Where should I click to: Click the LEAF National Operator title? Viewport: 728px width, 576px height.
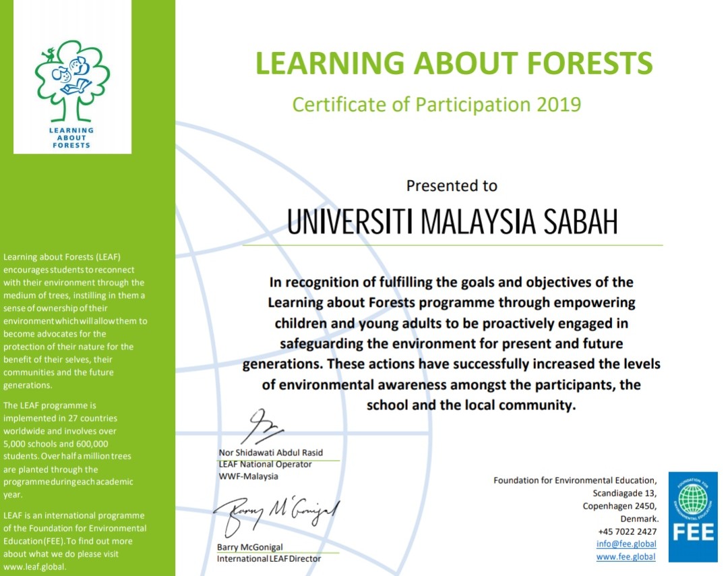pos(264,464)
